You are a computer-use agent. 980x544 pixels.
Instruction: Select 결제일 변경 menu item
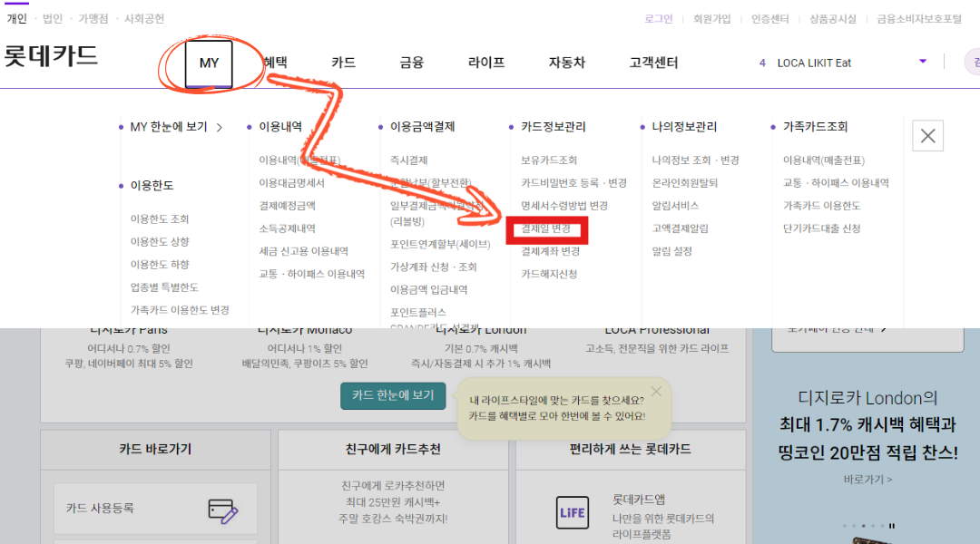546,228
